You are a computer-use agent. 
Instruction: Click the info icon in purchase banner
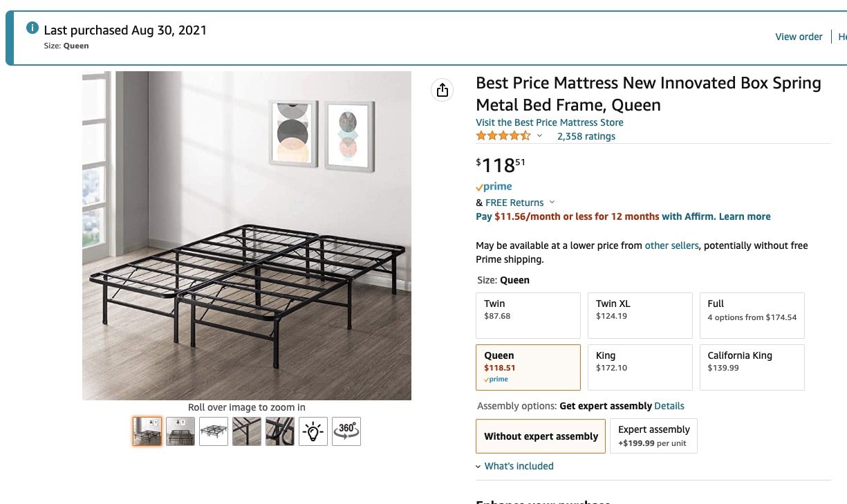(32, 28)
